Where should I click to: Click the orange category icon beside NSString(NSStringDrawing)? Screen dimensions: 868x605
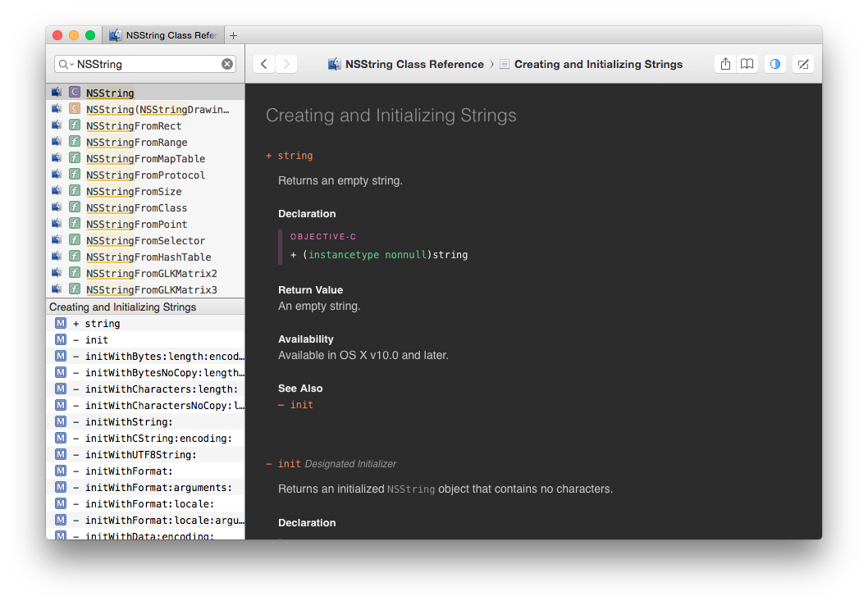coord(75,108)
